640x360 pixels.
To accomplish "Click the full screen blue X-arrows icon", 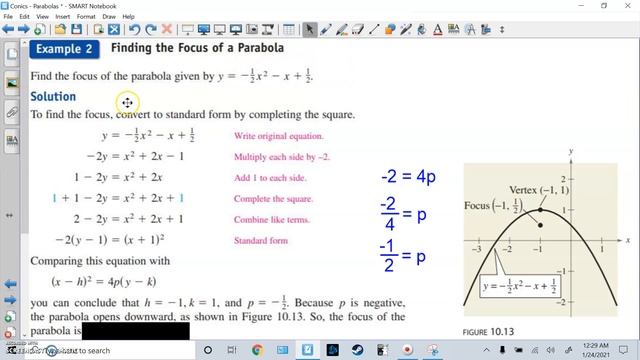I will [114, 29].
